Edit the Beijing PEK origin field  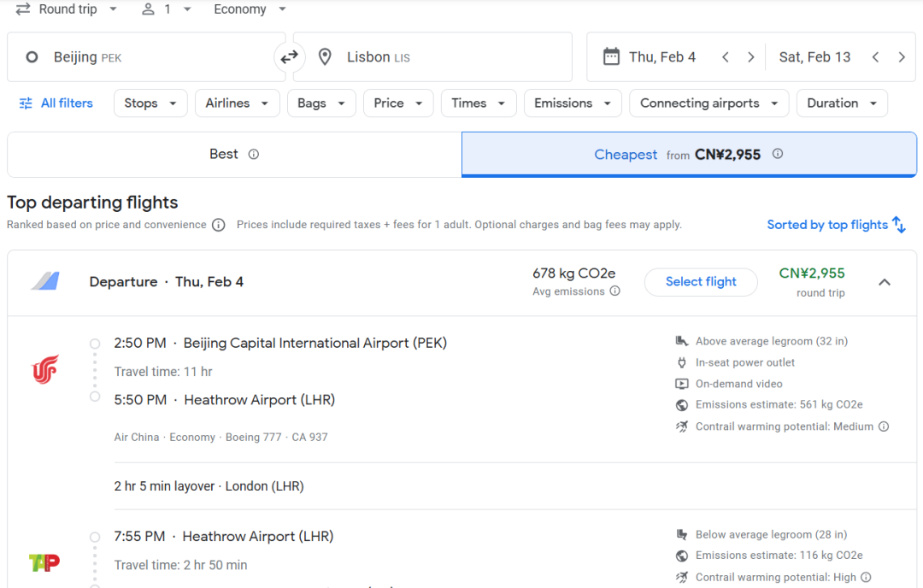click(x=146, y=57)
